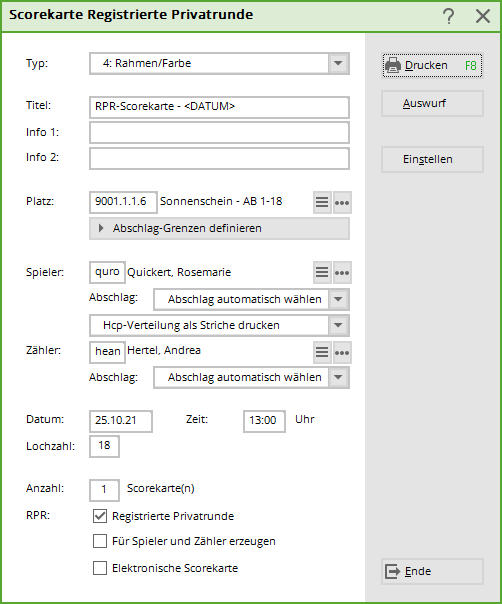This screenshot has height=604, width=502.
Task: Click the Einstellen button
Action: coord(432,159)
